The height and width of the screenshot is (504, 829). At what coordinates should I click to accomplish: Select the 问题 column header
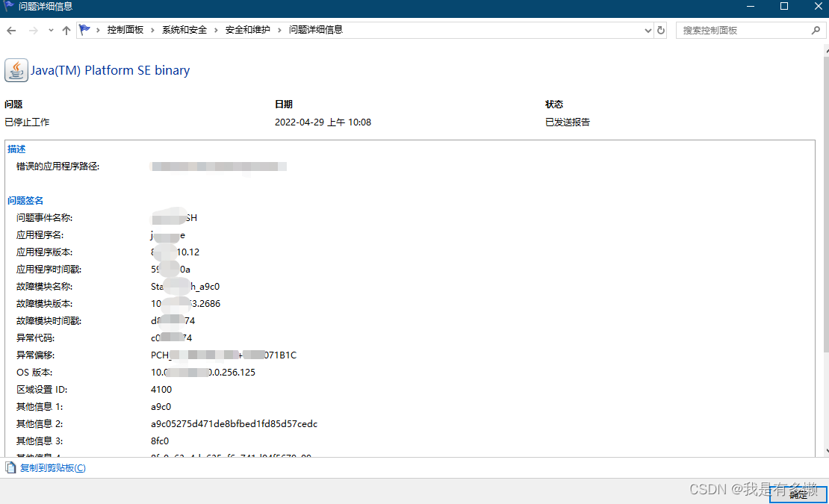pyautogui.click(x=13, y=104)
